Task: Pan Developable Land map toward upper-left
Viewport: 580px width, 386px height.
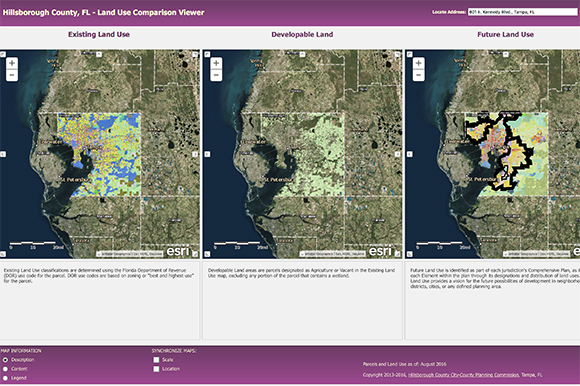Action: pos(207,54)
